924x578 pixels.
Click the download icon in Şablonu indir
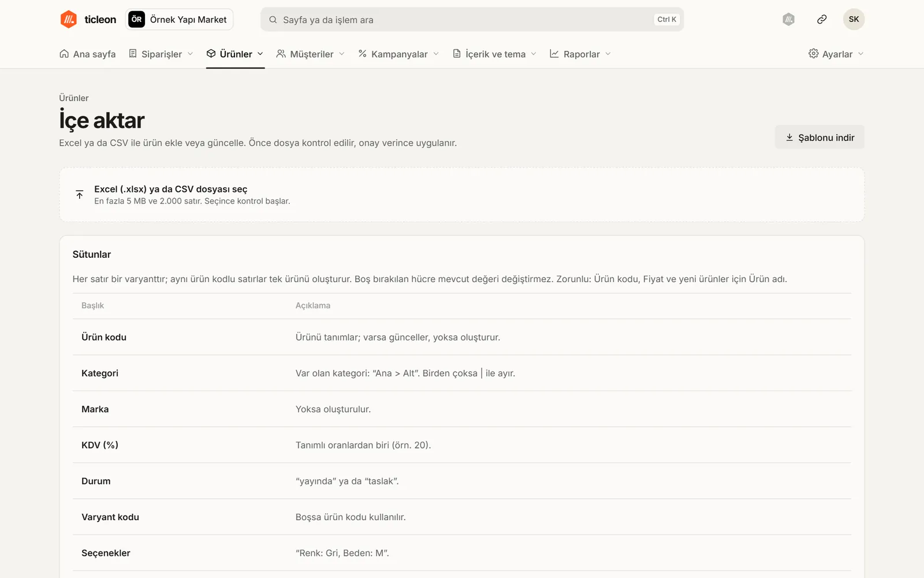[789, 138]
